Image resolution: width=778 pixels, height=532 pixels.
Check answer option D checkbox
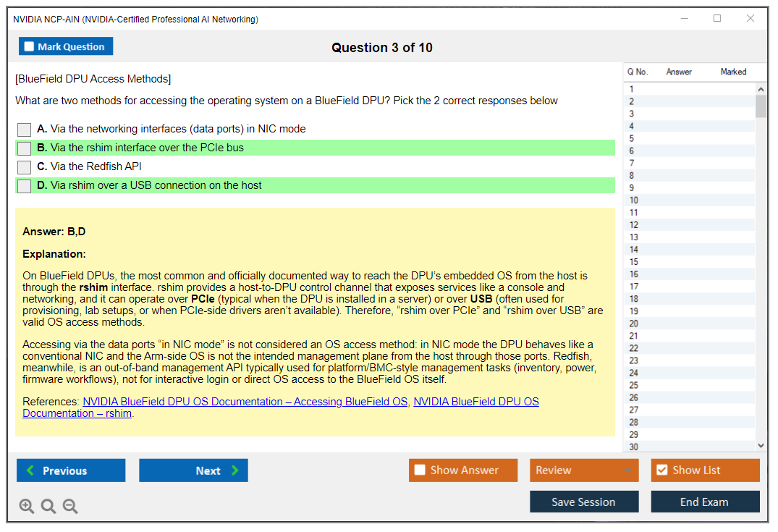24,185
